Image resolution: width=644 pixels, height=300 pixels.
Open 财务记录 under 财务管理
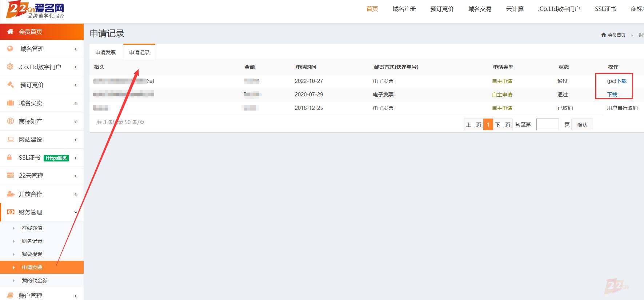(32, 241)
